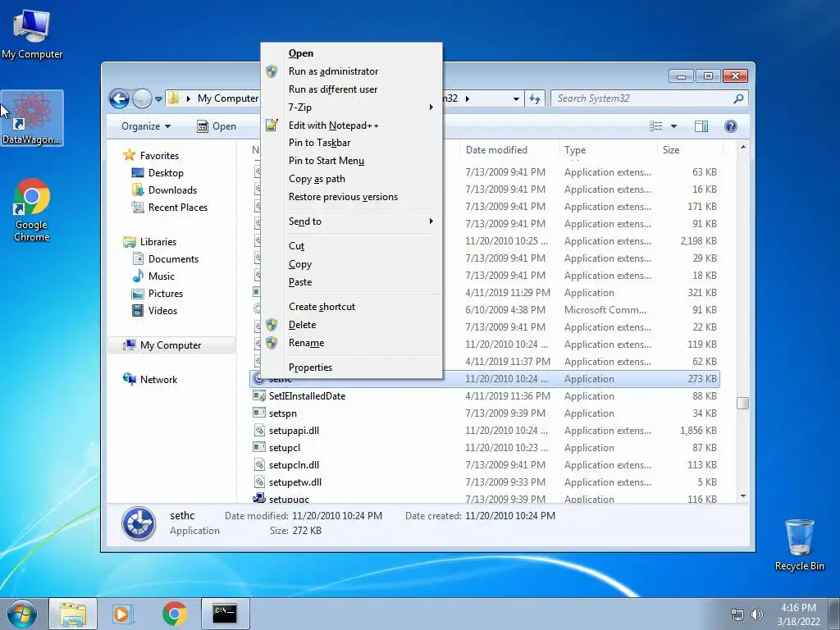This screenshot has height=630, width=840.
Task: Click the scroll down arrow of file list
Action: [742, 496]
